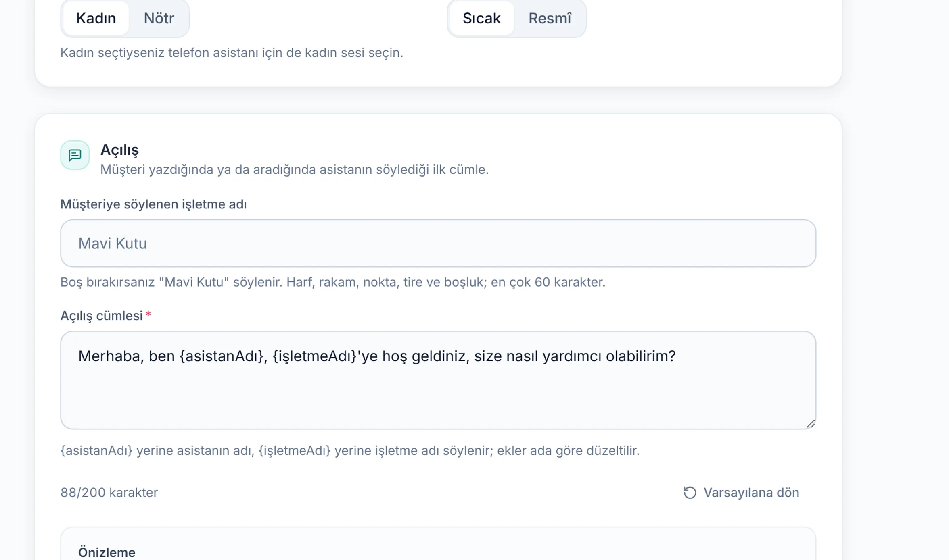
Task: Click the helper text about 60 karakter
Action: [333, 282]
